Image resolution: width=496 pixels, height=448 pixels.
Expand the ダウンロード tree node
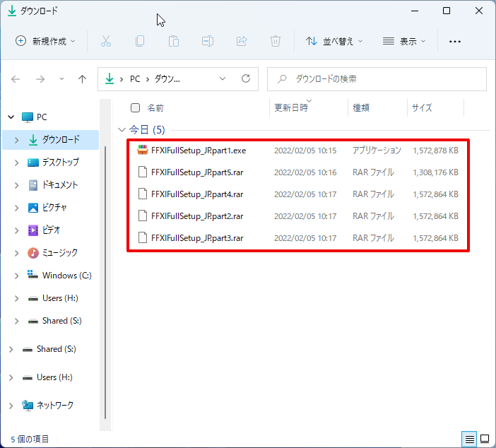tap(17, 140)
